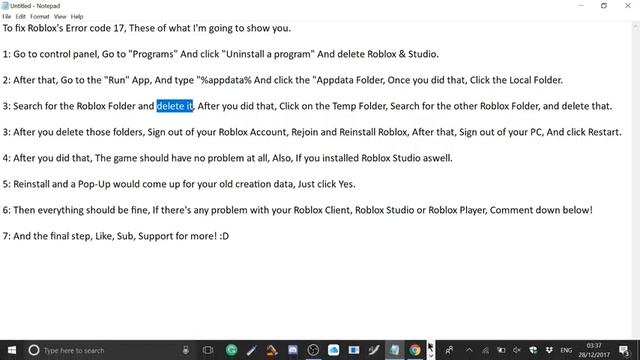Open the pen app on taskbar
The image size is (640, 360).
pos(251,350)
